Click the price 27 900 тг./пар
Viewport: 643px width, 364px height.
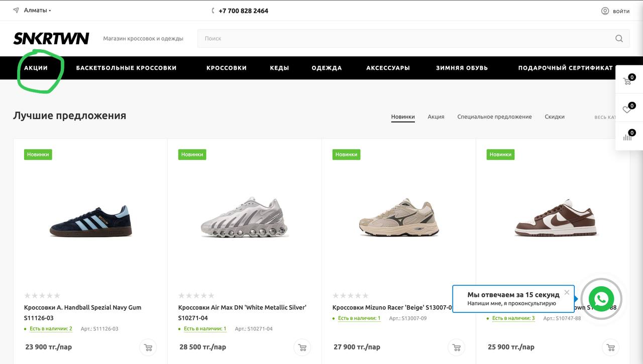(x=357, y=347)
